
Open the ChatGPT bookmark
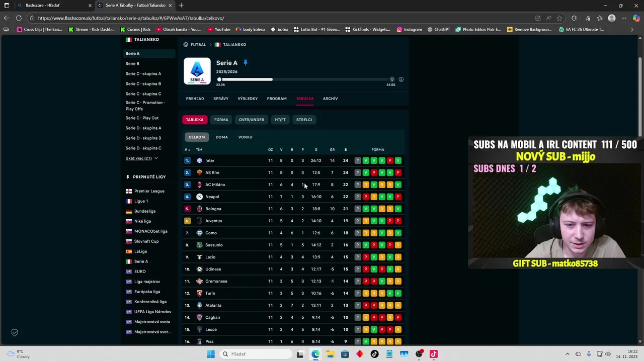coord(439,30)
